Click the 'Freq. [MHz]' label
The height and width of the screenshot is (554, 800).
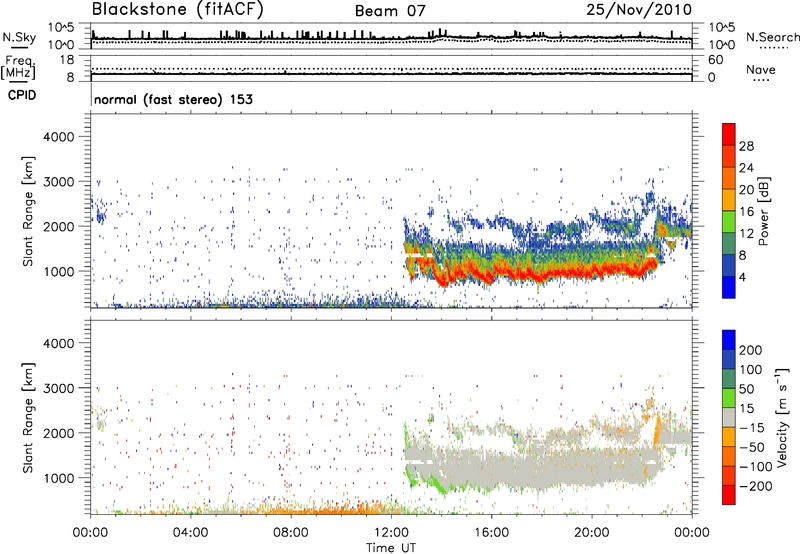click(18, 68)
